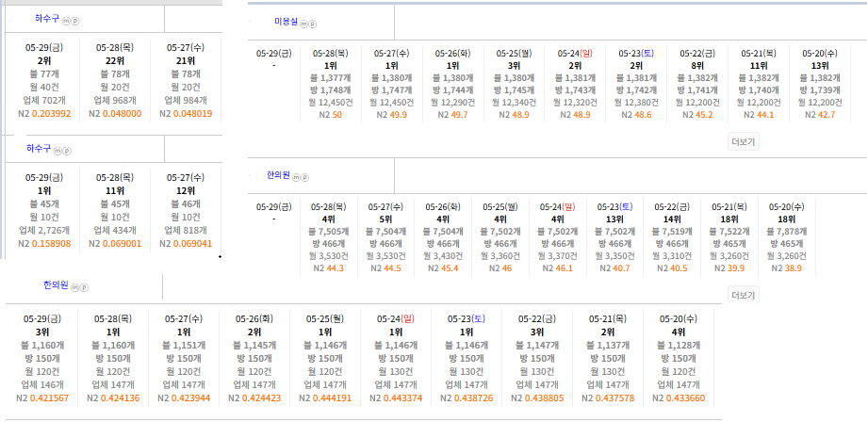Screen dimensions: 868x422
Task: Click the 블 1,137개 cell
Action: [608, 345]
